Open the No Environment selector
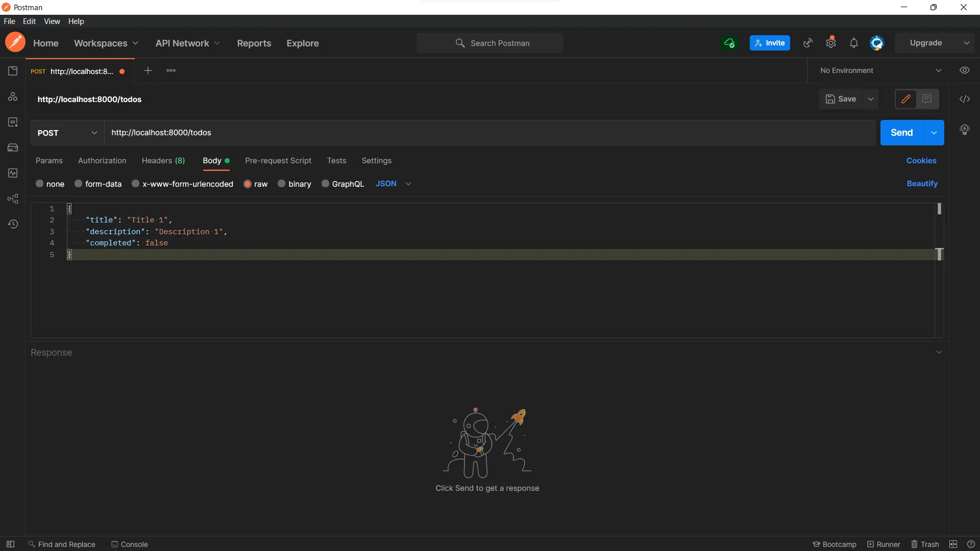980x551 pixels. coord(880,70)
